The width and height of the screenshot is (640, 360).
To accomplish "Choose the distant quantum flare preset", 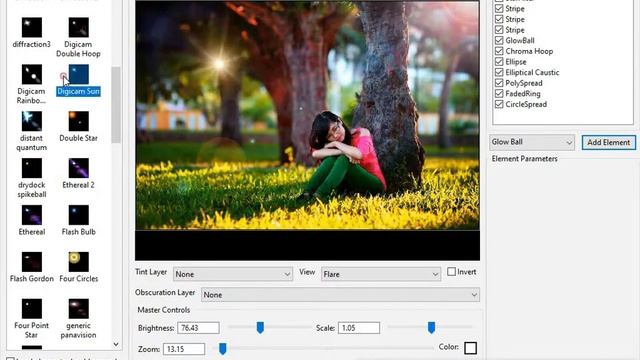I will pyautogui.click(x=31, y=122).
